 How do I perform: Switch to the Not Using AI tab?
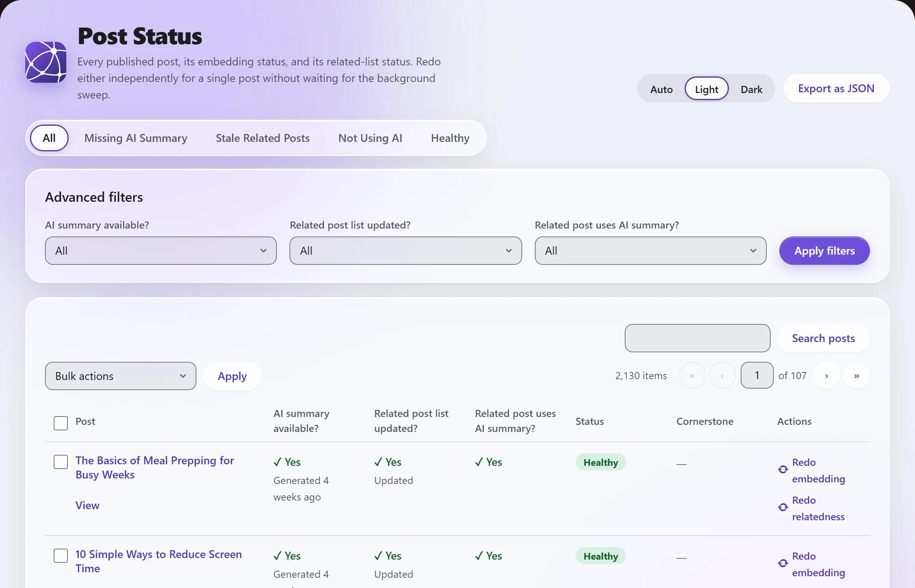(370, 138)
